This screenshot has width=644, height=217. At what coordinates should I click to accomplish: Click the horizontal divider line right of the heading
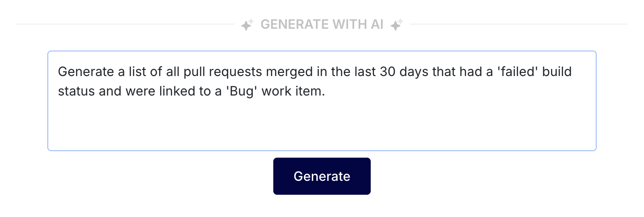point(517,24)
